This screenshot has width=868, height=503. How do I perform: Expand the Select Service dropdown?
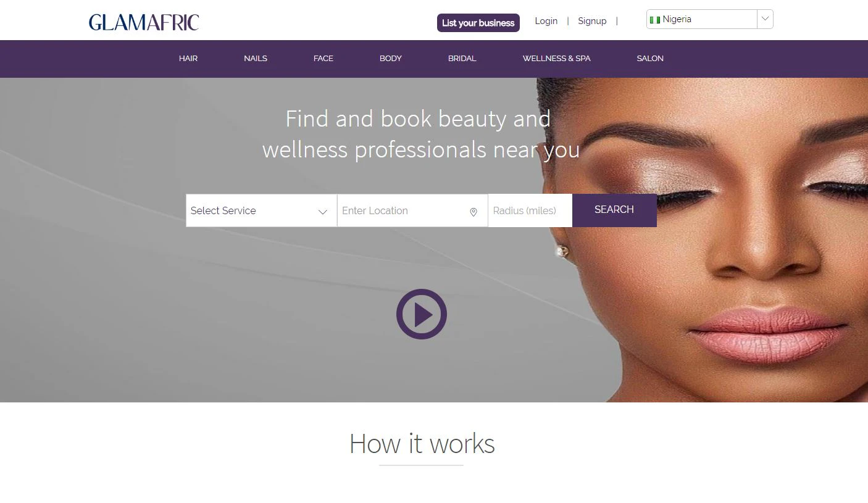[x=261, y=210]
